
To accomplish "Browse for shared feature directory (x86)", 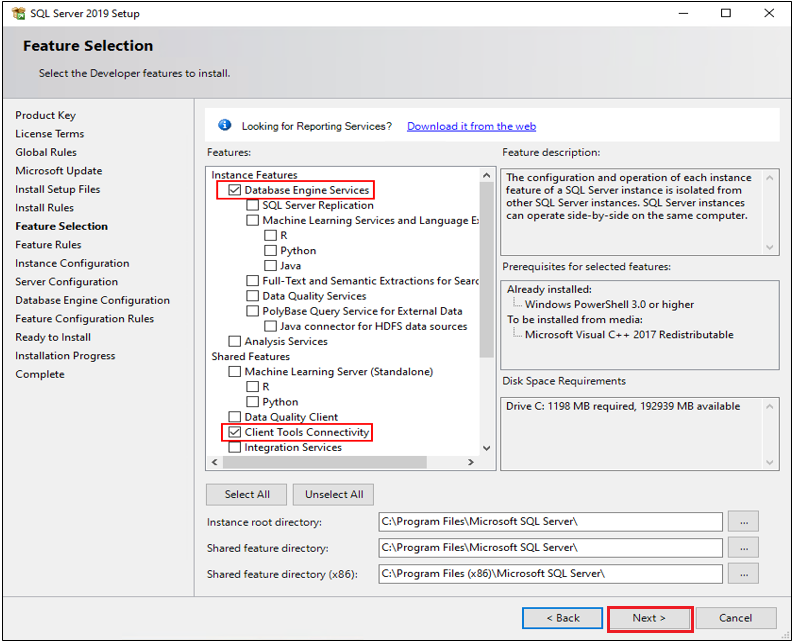I will pos(743,574).
